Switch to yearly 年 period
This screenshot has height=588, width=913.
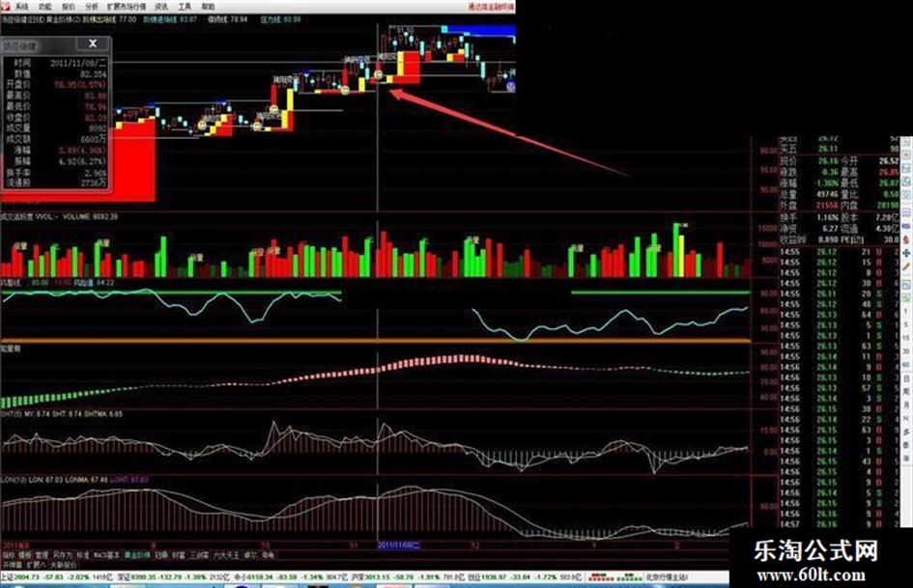[x=906, y=459]
